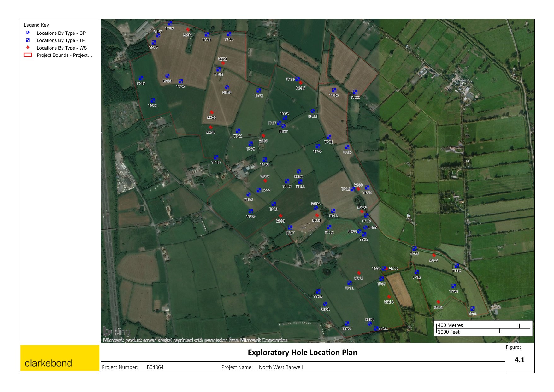Select the BH08 borehole marker
This screenshot has width=554, height=392.
[x=227, y=87]
